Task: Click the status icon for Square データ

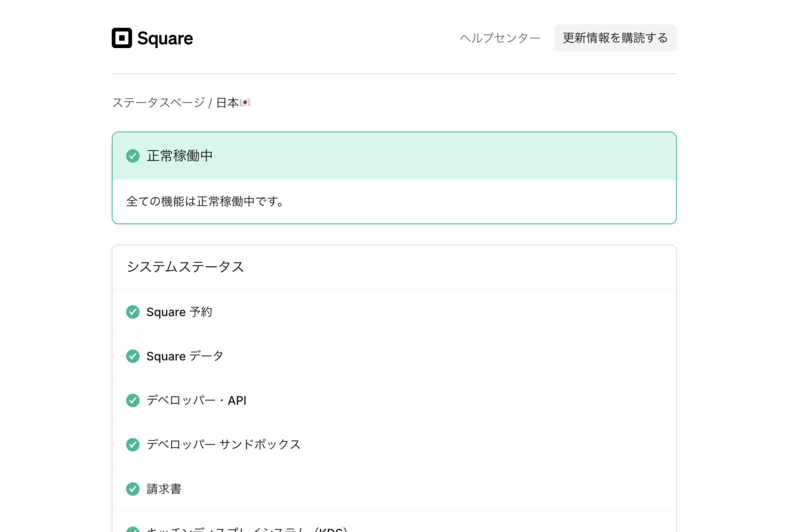Action: pyautogui.click(x=133, y=356)
